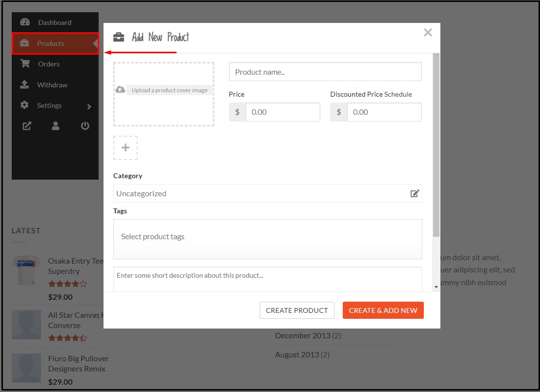Click the Fluro Big Pullover $29.00 price
540x392 pixels.
coord(60,382)
